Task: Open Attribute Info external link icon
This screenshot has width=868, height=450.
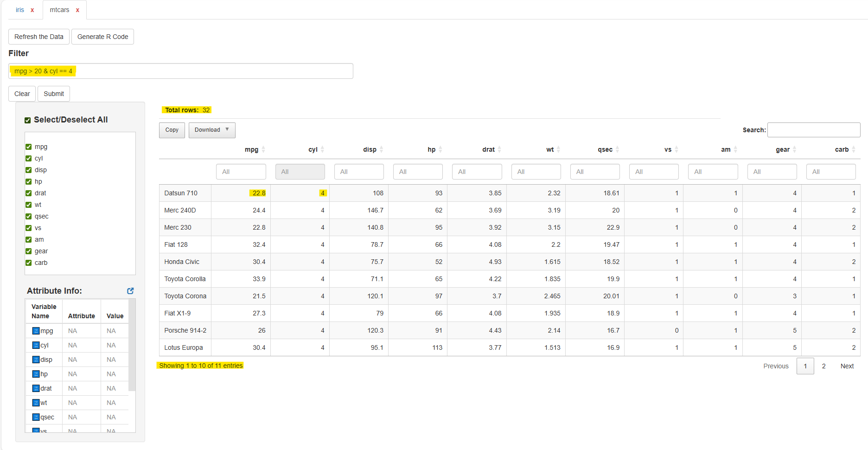Action: (x=130, y=291)
